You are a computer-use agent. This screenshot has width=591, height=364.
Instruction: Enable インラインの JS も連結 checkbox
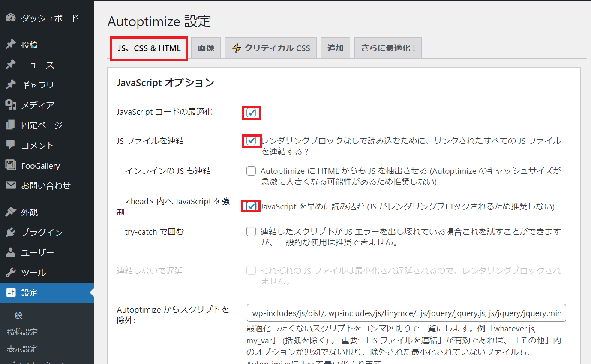(x=251, y=171)
